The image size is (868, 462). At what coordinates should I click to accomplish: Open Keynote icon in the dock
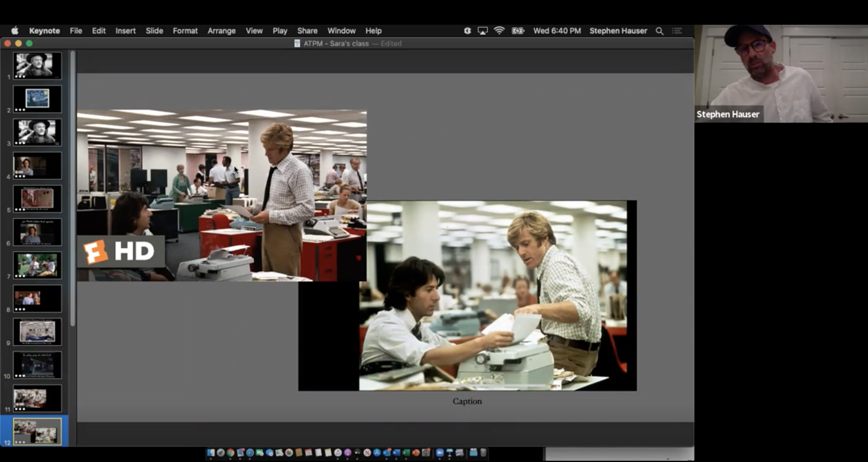pos(449,453)
